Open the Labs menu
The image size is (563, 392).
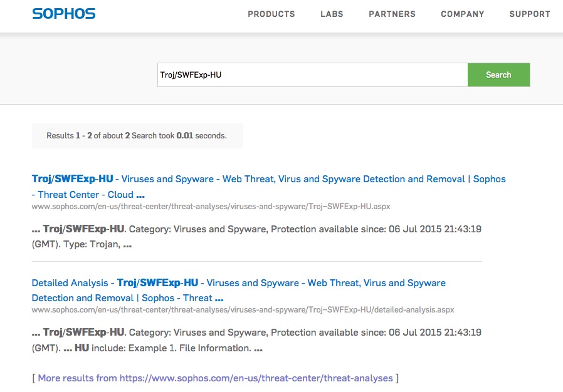coord(332,14)
